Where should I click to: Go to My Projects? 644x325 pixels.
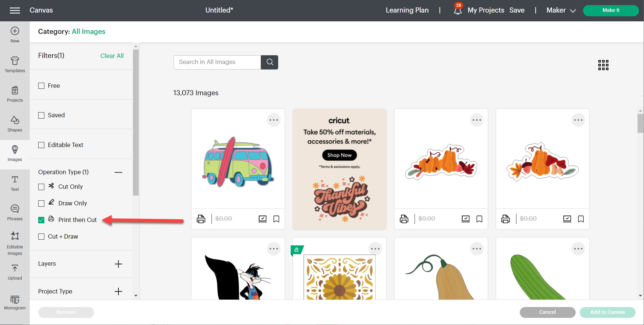[486, 11]
